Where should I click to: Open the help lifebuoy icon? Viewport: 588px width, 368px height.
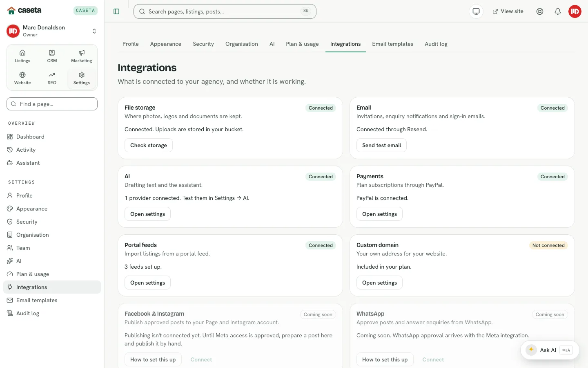coord(540,11)
